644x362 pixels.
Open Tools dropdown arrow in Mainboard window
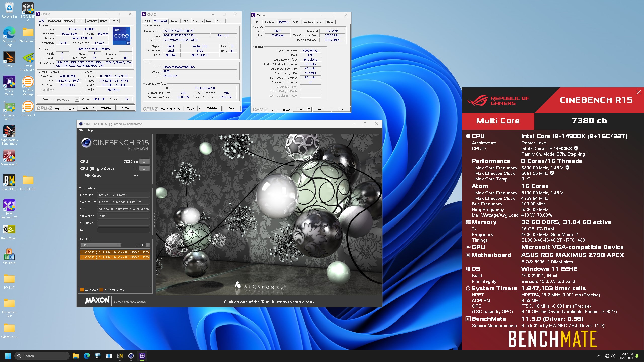point(199,108)
